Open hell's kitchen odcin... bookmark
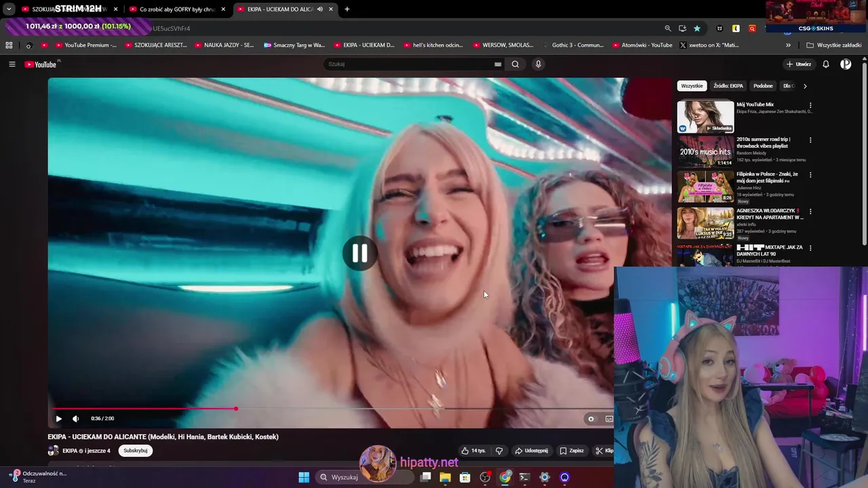Image resolution: width=868 pixels, height=488 pixels. tap(433, 45)
